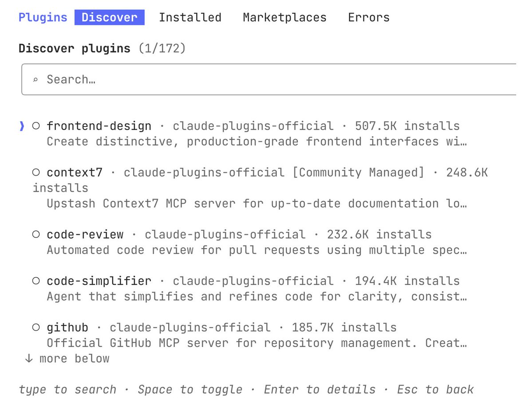Click claude-plugins-official on the code-simplifier row

[x=253, y=281]
